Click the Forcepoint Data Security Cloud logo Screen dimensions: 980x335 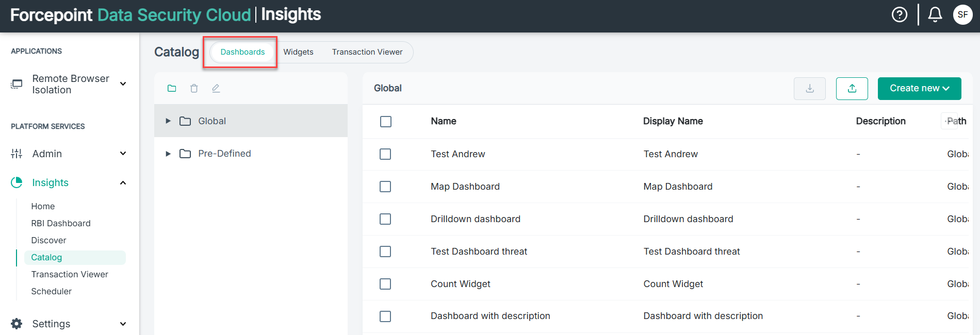[x=130, y=15]
